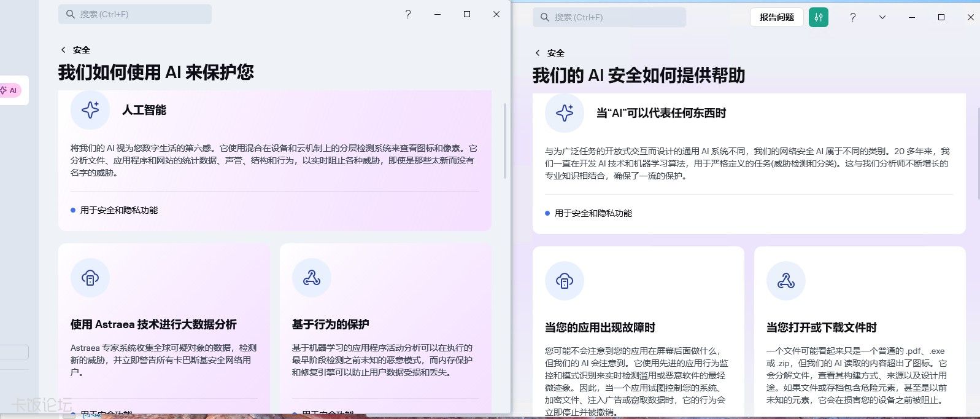
Task: Click the cloud device icon above 当您的应用出现故障时
Action: (x=565, y=281)
